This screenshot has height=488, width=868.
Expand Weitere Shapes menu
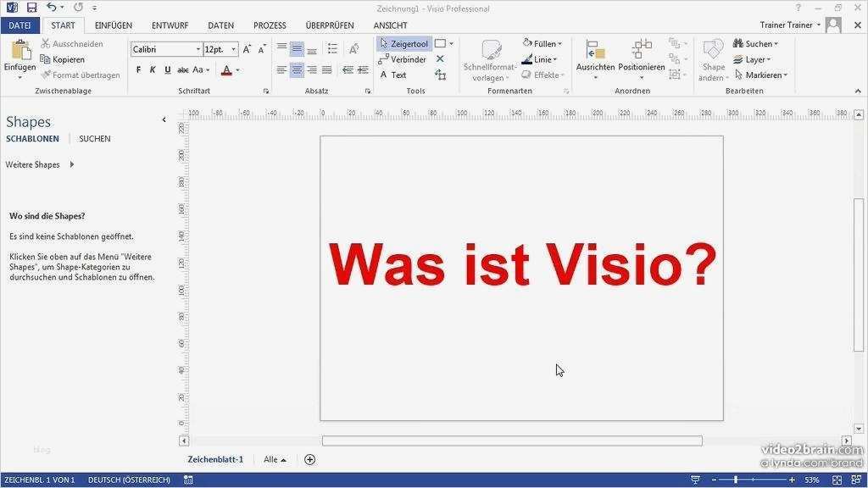click(x=40, y=164)
